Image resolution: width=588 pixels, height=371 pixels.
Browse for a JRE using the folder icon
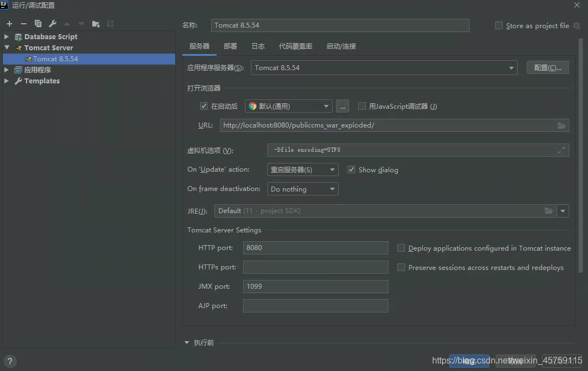[549, 210]
